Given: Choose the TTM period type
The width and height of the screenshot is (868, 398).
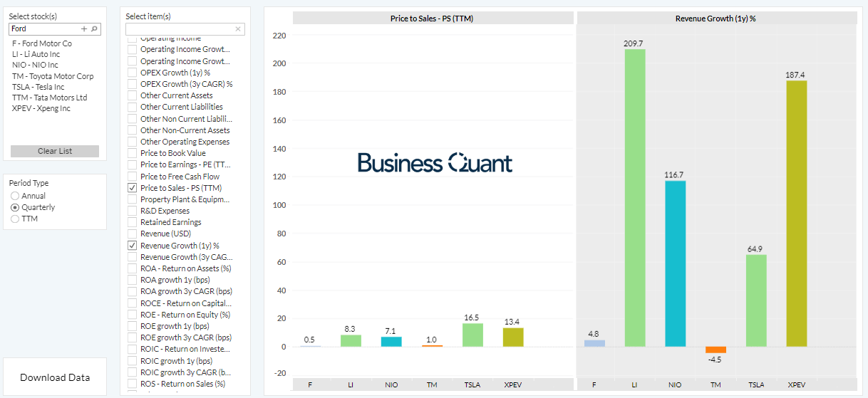Looking at the screenshot, I should coord(15,219).
